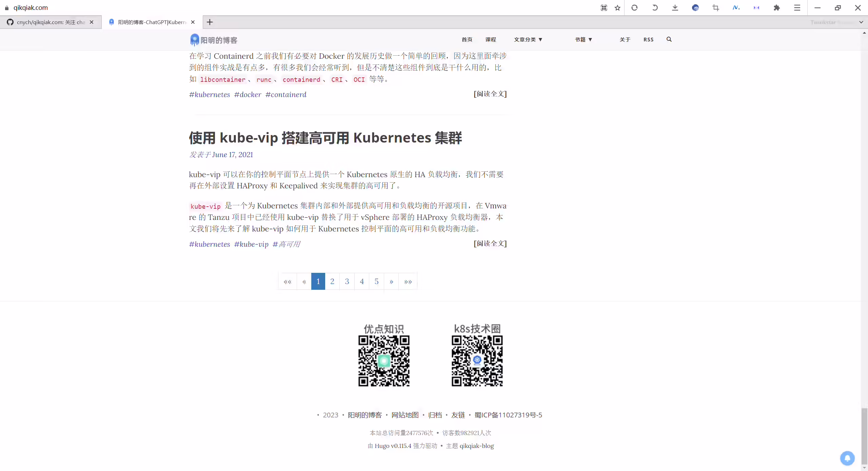Click #kubernetes tag under Containerd article

coord(210,95)
